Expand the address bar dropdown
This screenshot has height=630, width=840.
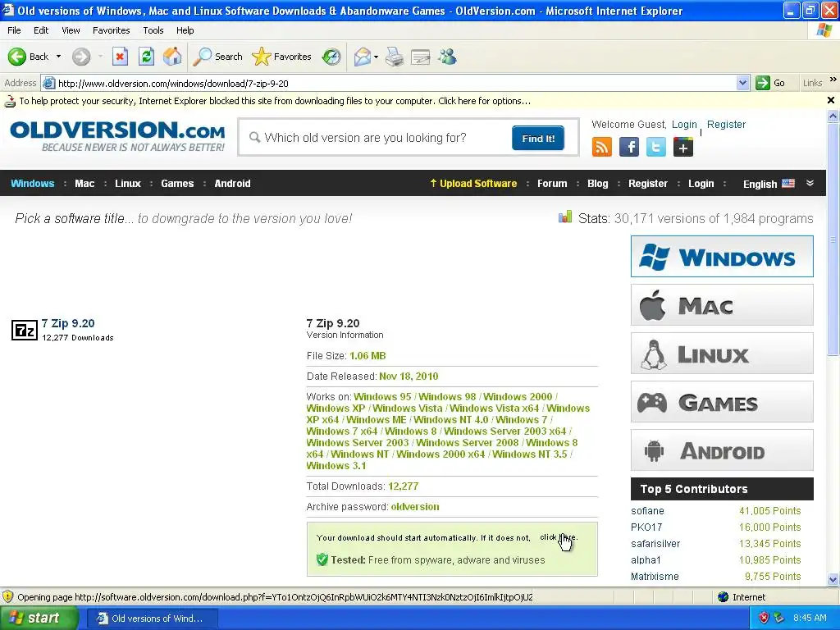point(742,83)
